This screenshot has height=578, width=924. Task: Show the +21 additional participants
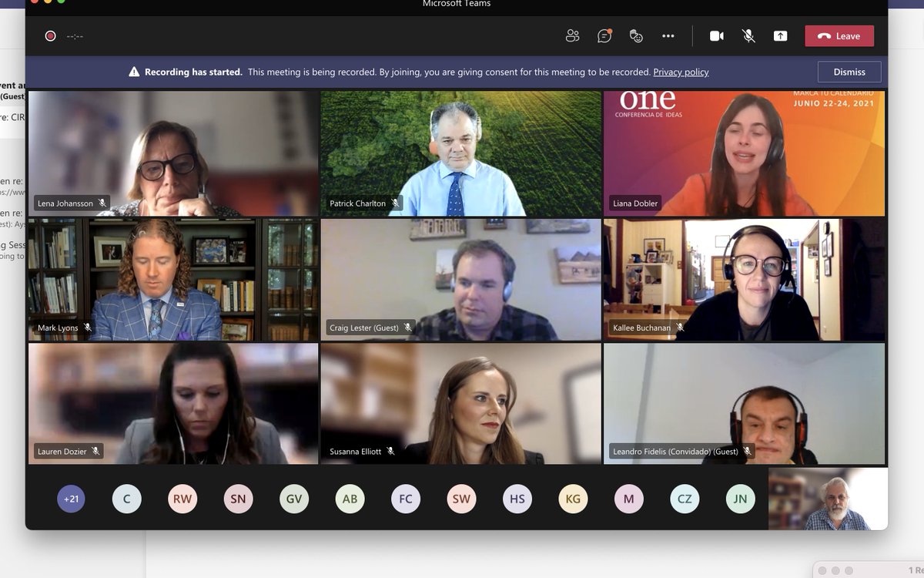(71, 499)
